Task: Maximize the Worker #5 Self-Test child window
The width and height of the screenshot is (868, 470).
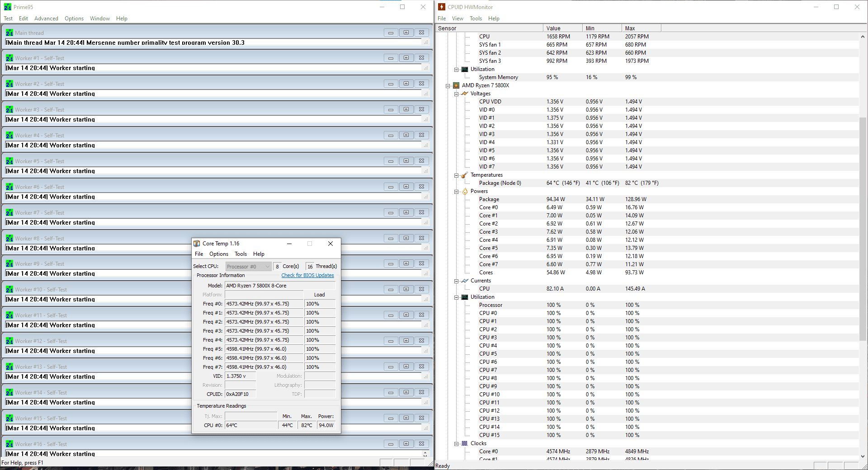Action: [x=406, y=161]
